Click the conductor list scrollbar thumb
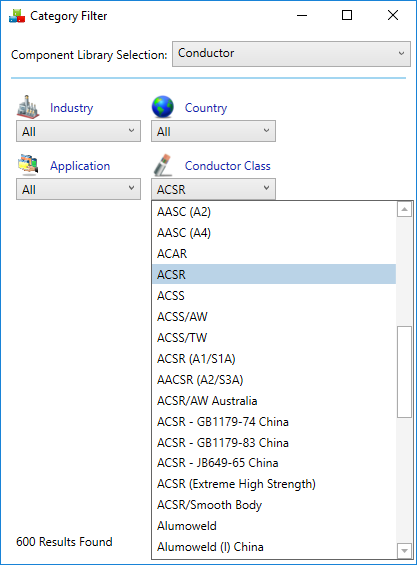Image resolution: width=417 pixels, height=565 pixels. tap(404, 372)
